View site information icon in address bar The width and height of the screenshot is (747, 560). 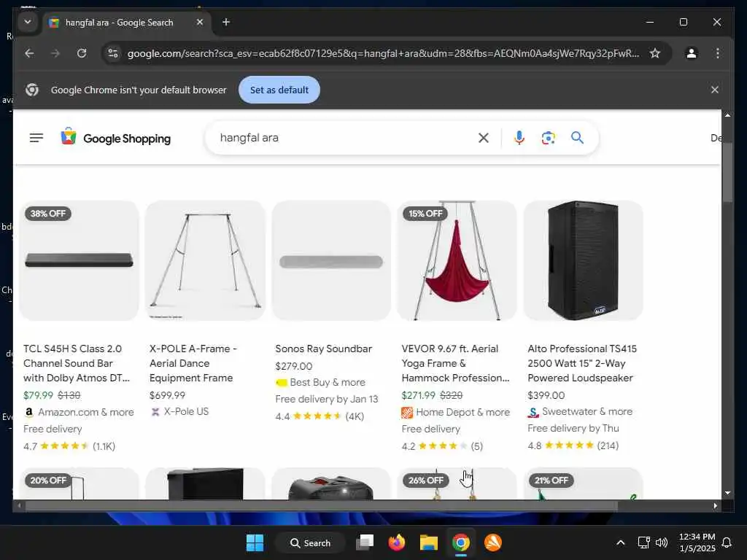pos(113,53)
